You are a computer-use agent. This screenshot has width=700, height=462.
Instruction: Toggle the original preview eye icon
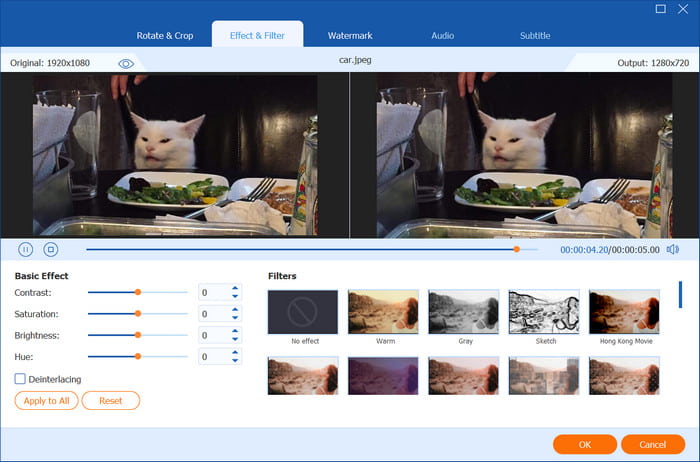[x=126, y=64]
